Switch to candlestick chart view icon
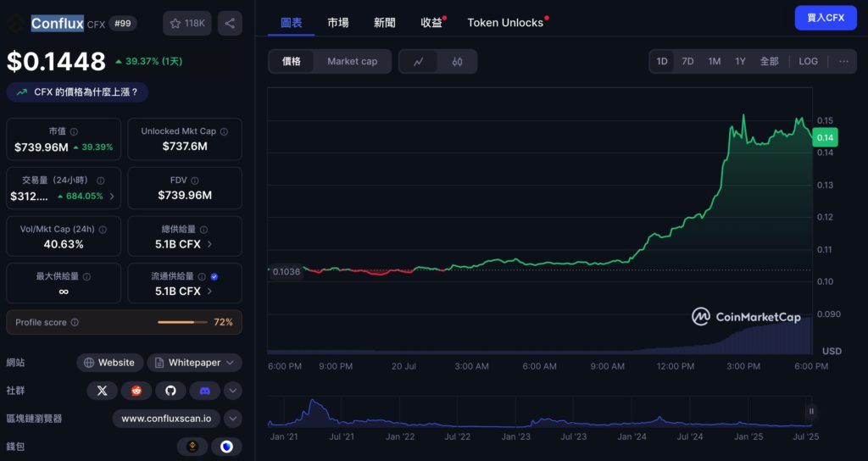The height and width of the screenshot is (461, 868). pos(457,61)
